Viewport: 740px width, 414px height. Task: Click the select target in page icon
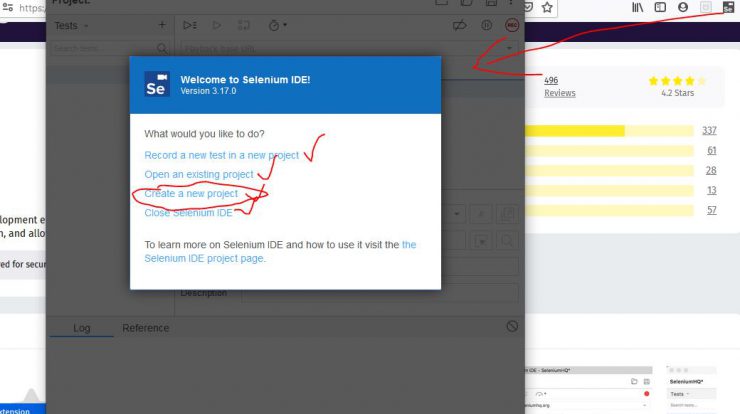[481, 241]
